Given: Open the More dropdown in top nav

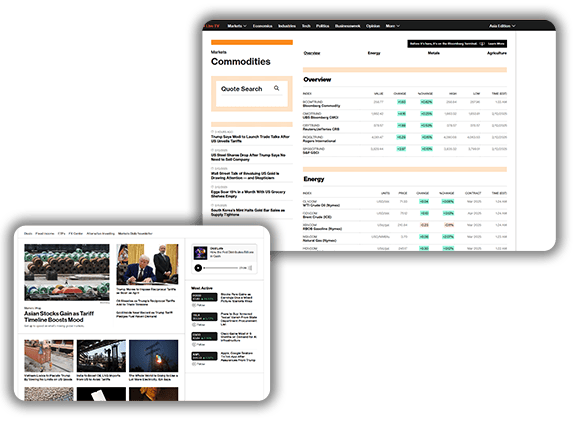Looking at the screenshot, I should point(392,26).
